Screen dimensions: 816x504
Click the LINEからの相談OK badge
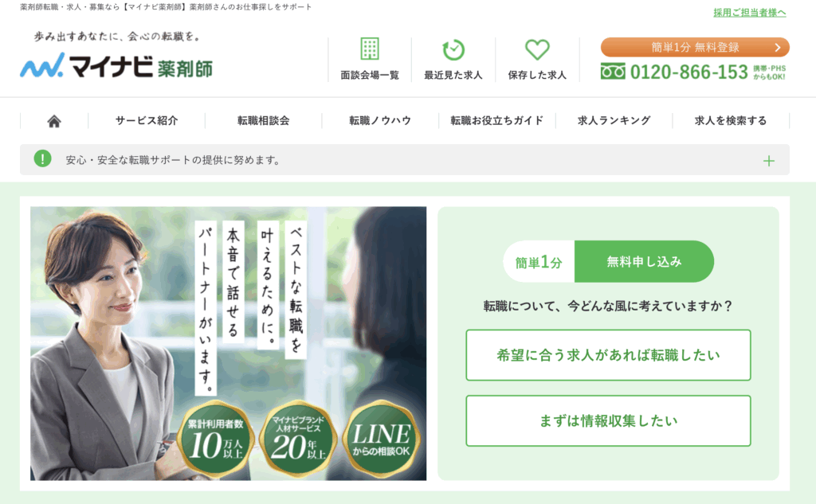click(x=382, y=438)
